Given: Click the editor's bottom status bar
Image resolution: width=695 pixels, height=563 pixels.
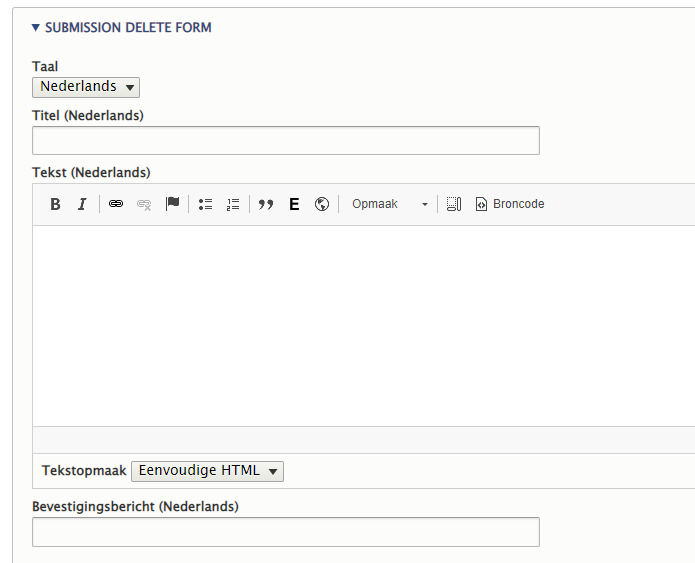Looking at the screenshot, I should pos(360,440).
